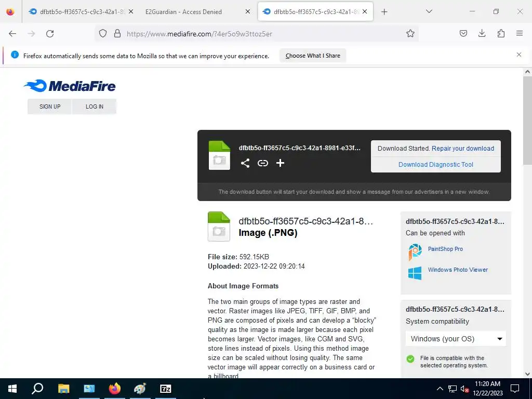Image resolution: width=532 pixels, height=399 pixels.
Task: Click the Windows Photo Viewer link text
Action: [458, 270]
